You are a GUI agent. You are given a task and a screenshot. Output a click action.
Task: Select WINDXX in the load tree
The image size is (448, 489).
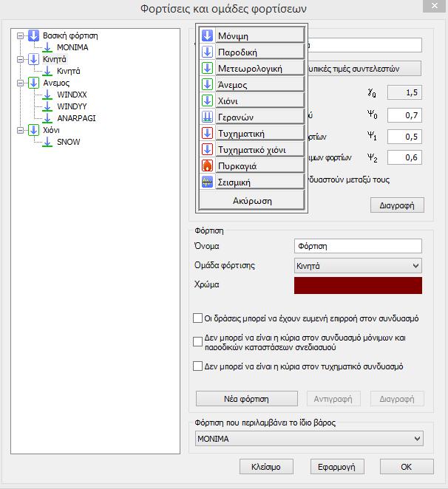pos(72,95)
